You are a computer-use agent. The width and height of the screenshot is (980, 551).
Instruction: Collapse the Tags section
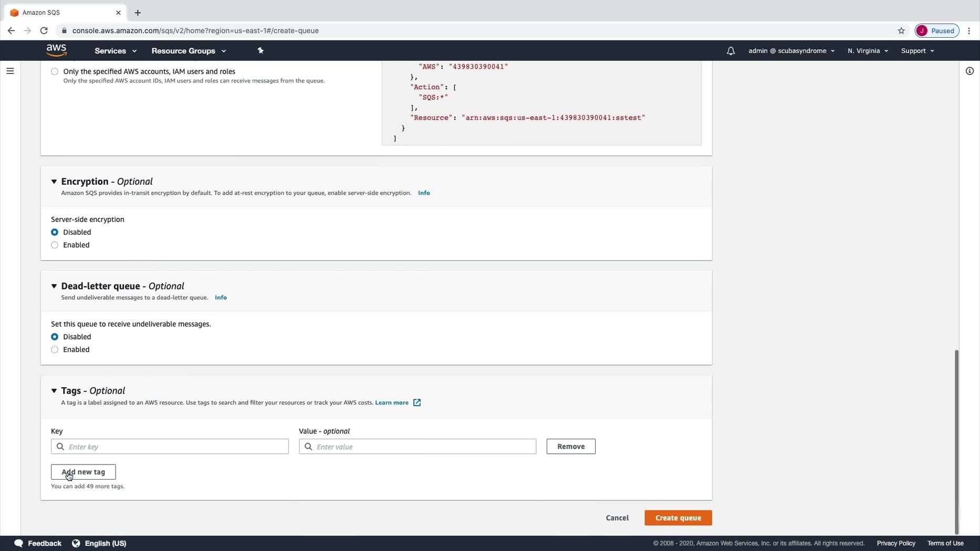tap(54, 391)
